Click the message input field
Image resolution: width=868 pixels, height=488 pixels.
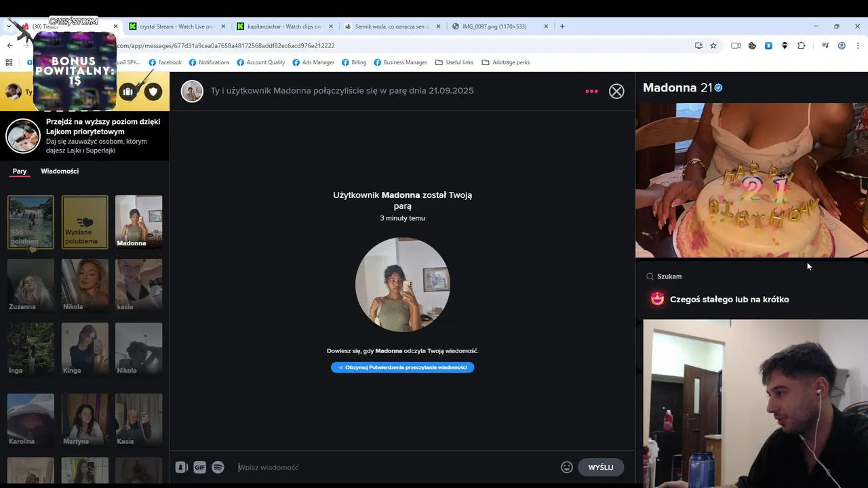[x=397, y=467]
